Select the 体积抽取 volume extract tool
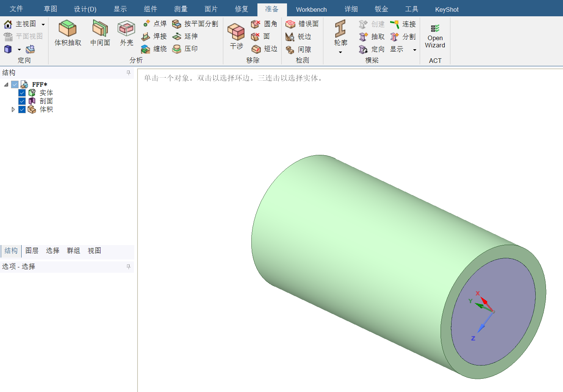563x392 pixels. pyautogui.click(x=68, y=33)
